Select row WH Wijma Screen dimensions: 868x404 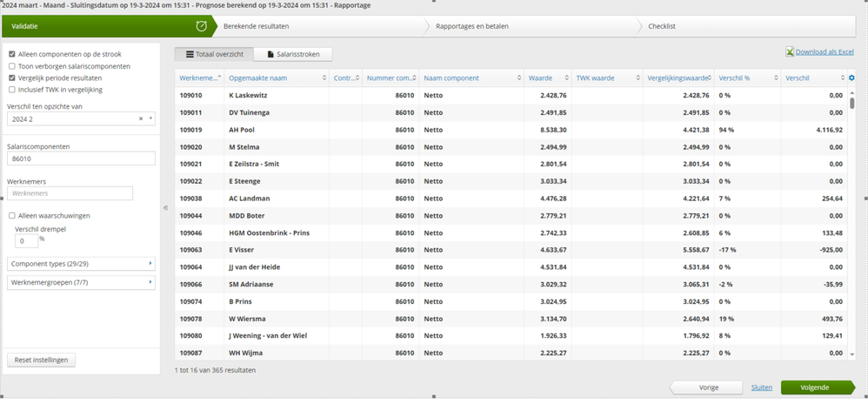point(511,353)
